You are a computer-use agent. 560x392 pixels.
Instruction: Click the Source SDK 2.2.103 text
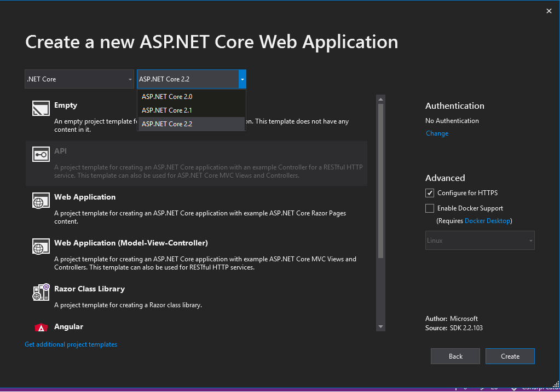(454, 328)
